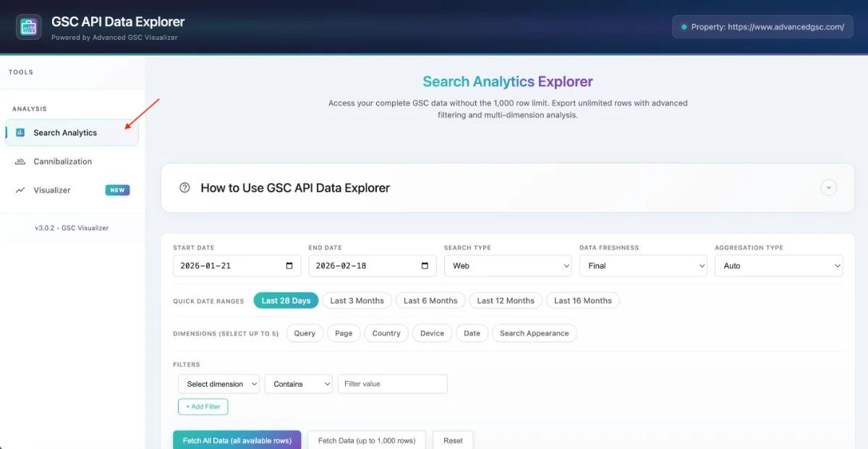Open the Data Freshness dropdown
The image size is (868, 449).
click(643, 266)
